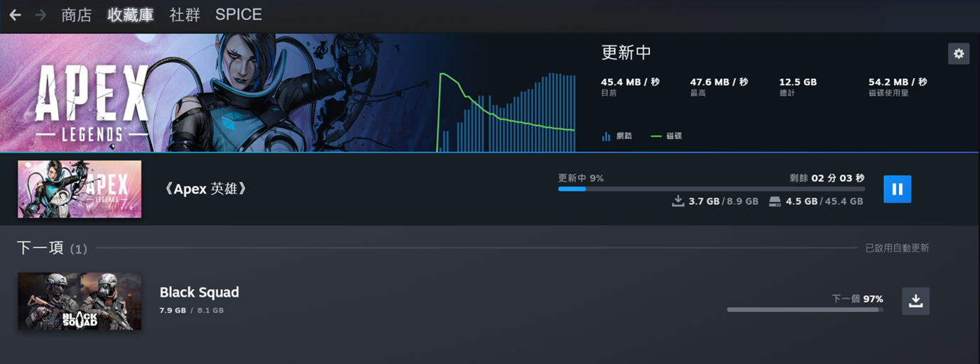Click the back arrow navigation icon

click(15, 15)
